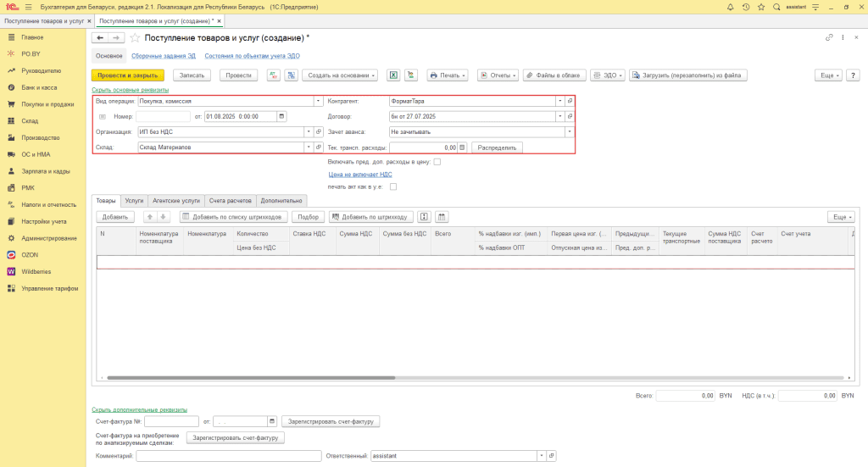
Task: Open Сборочные задания ЭД link
Action: tap(164, 56)
